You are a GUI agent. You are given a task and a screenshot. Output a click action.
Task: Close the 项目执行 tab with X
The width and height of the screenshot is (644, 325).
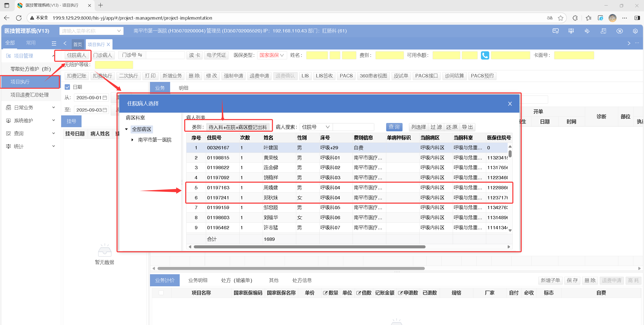(108, 44)
